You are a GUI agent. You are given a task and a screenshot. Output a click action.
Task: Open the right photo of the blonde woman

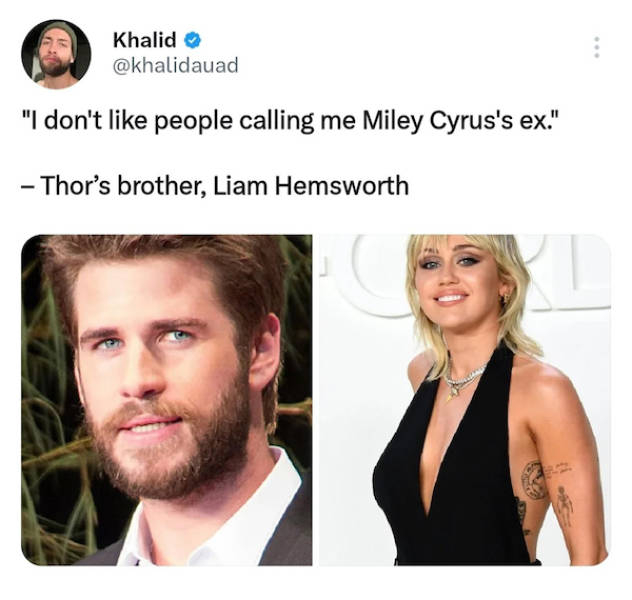[x=465, y=400]
